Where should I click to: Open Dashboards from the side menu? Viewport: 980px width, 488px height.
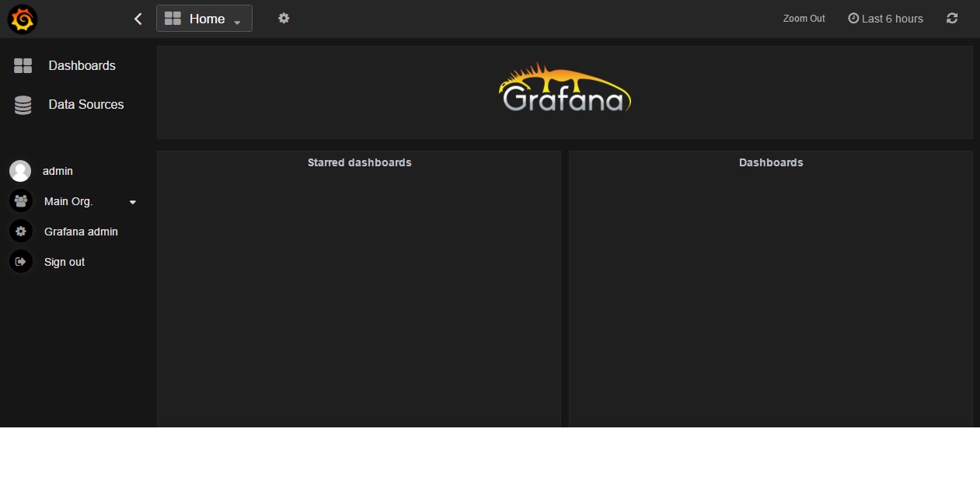coord(82,66)
